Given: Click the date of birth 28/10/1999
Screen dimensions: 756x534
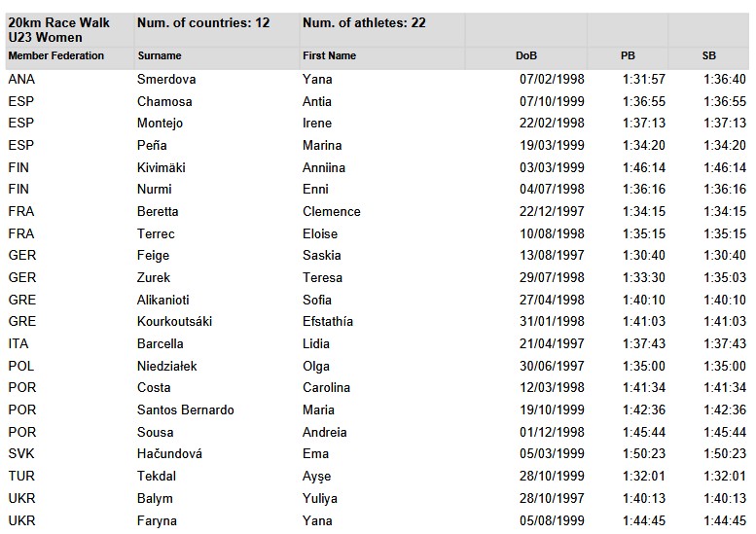Looking at the screenshot, I should point(552,477).
